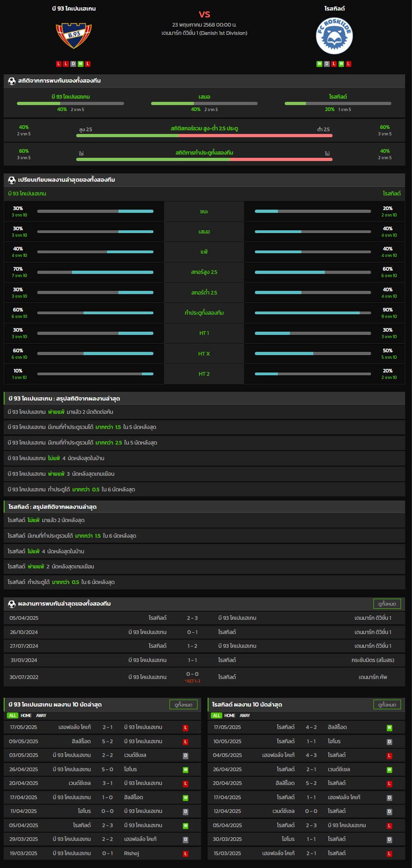
Task: Click soccer ball icon beside สถิติจากการพบกันของทั้งสองทีม
Action: pos(12,81)
